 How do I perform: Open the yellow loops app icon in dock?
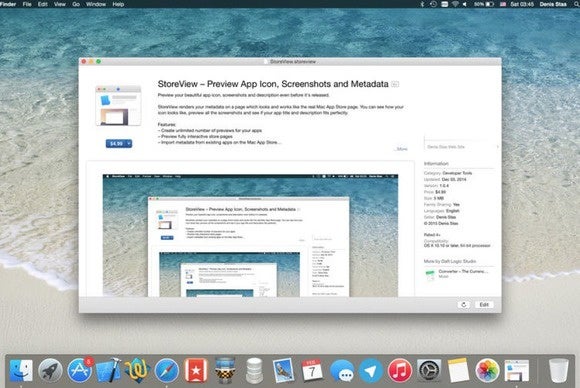point(137,370)
